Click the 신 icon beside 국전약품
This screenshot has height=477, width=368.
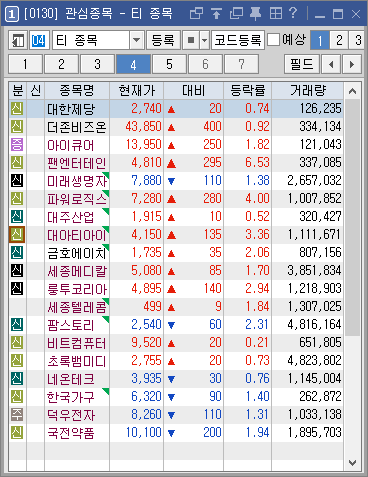click(17, 433)
